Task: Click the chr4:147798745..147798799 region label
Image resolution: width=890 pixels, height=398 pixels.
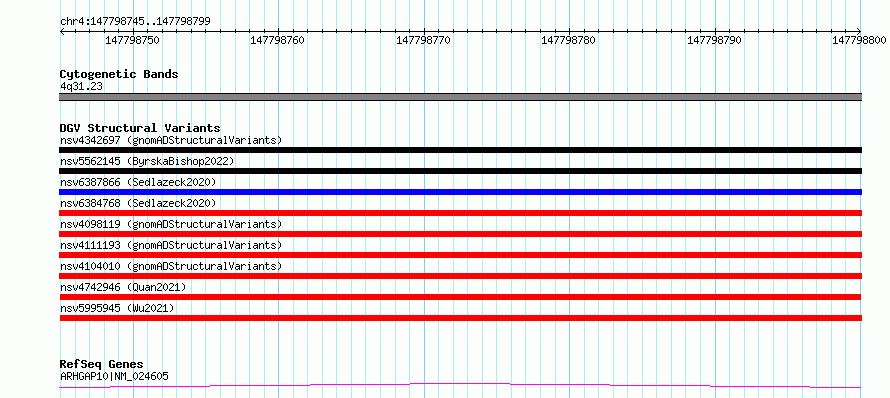Action: pos(135,22)
